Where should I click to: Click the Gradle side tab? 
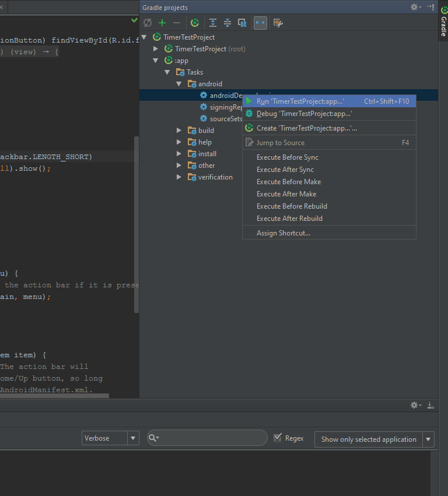(x=443, y=22)
